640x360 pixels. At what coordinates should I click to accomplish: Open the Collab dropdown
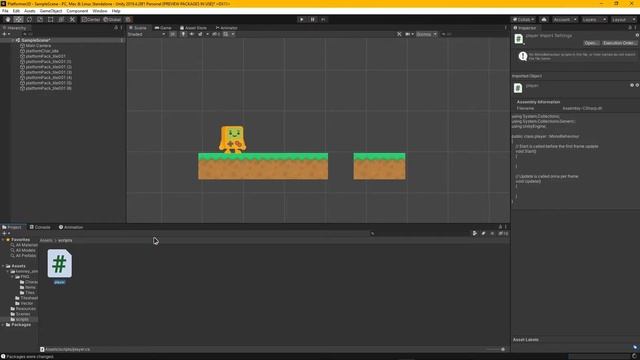523,20
